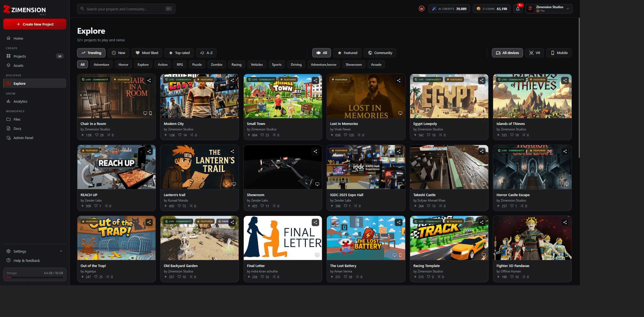
Task: Sort by Top rated
Action: pos(179,53)
